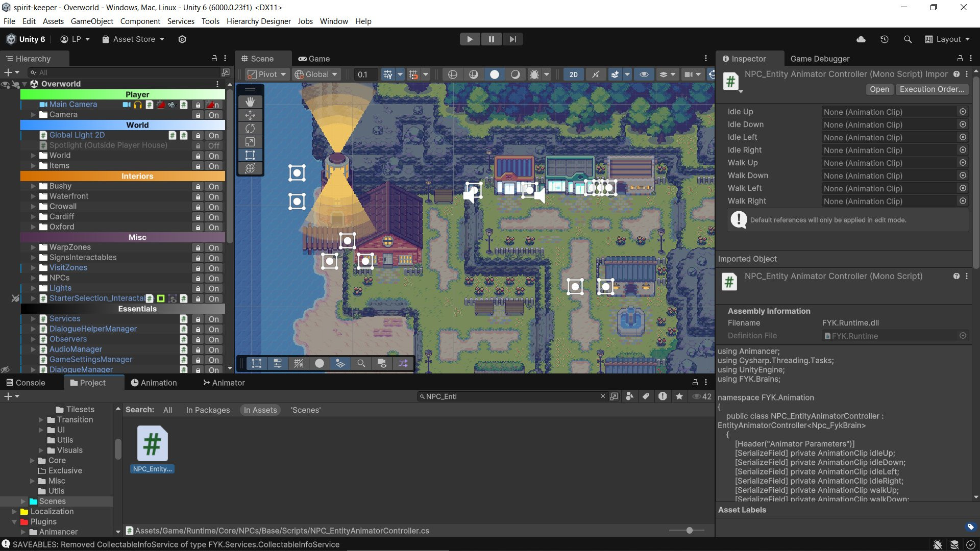Collapse the Plugins folder

[14, 521]
